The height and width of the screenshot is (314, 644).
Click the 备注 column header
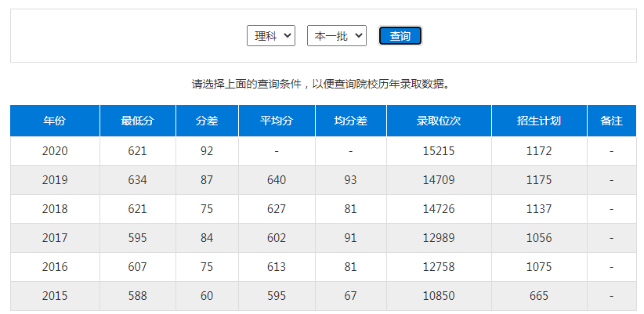(x=611, y=121)
